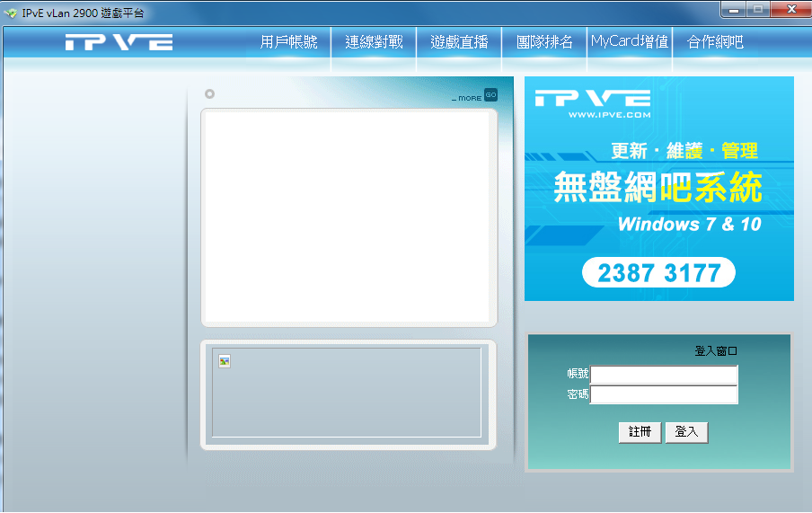Click the IPvE app icon in title bar
Image resolution: width=812 pixels, height=513 pixels.
[11, 13]
